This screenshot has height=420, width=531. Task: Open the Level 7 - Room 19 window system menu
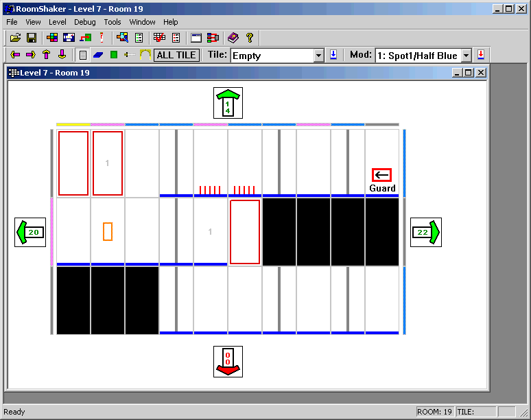(14, 73)
